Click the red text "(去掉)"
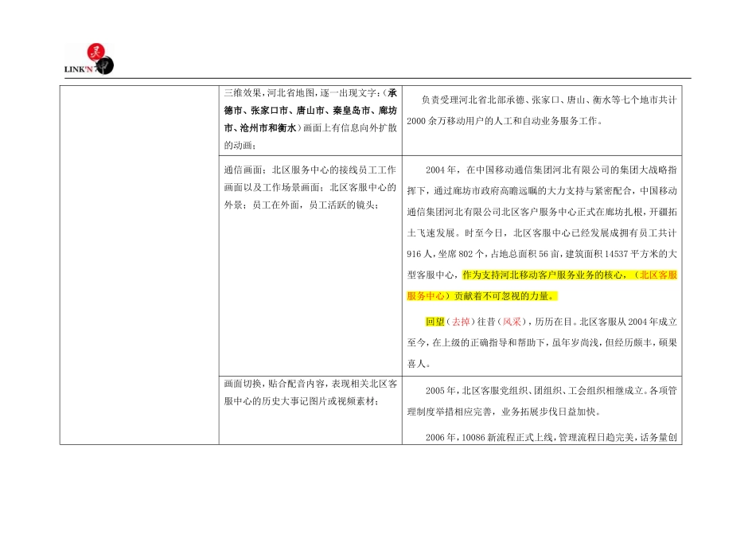This screenshot has width=756, height=535. [461, 322]
